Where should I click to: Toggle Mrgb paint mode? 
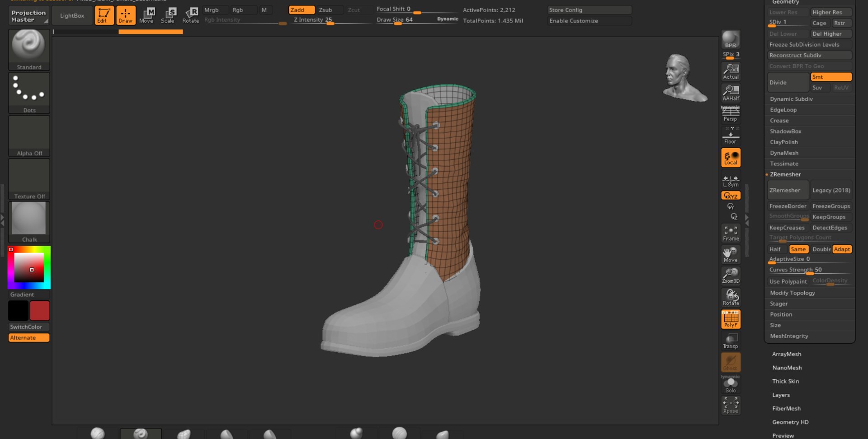pyautogui.click(x=215, y=10)
